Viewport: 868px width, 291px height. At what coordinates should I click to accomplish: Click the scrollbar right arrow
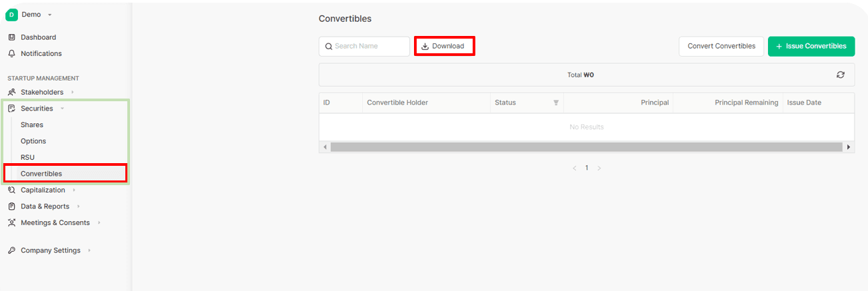[849, 146]
